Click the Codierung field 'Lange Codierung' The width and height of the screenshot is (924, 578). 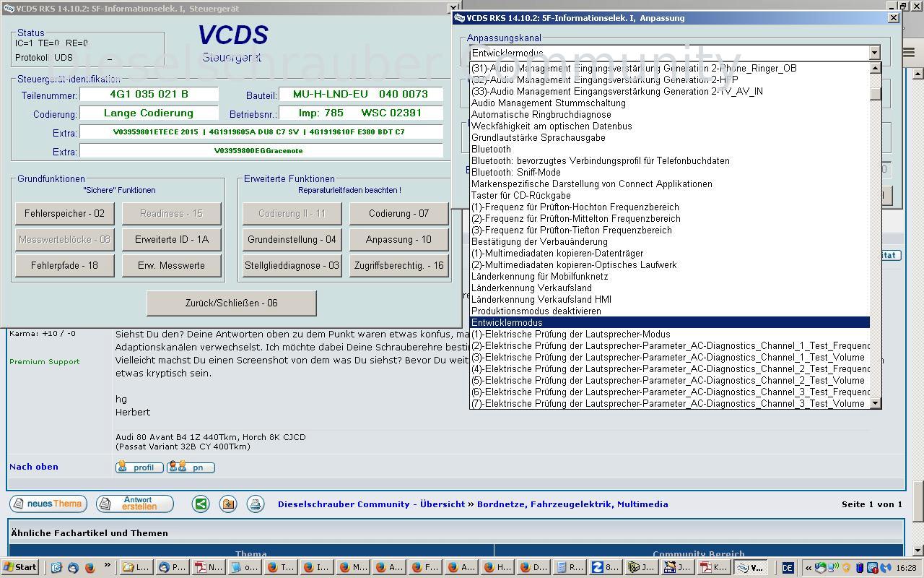point(149,113)
